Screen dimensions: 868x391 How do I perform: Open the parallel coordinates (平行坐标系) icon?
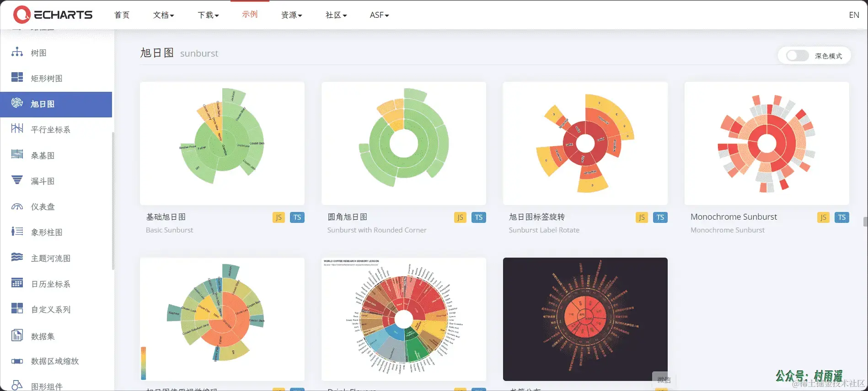[x=17, y=129]
